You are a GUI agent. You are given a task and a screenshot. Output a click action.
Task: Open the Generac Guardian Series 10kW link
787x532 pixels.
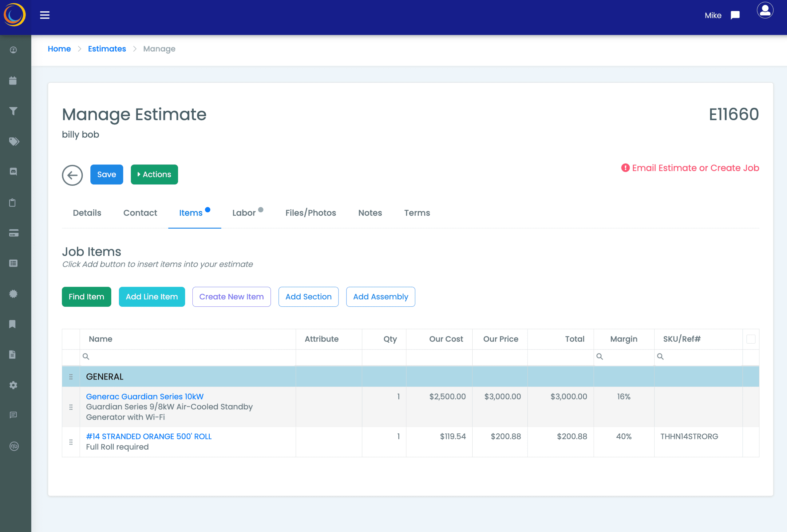(144, 396)
